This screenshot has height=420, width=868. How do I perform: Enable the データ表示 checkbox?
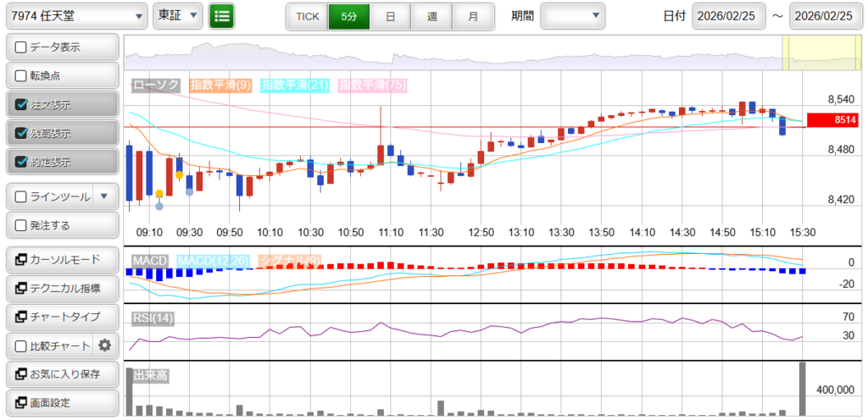(22, 47)
